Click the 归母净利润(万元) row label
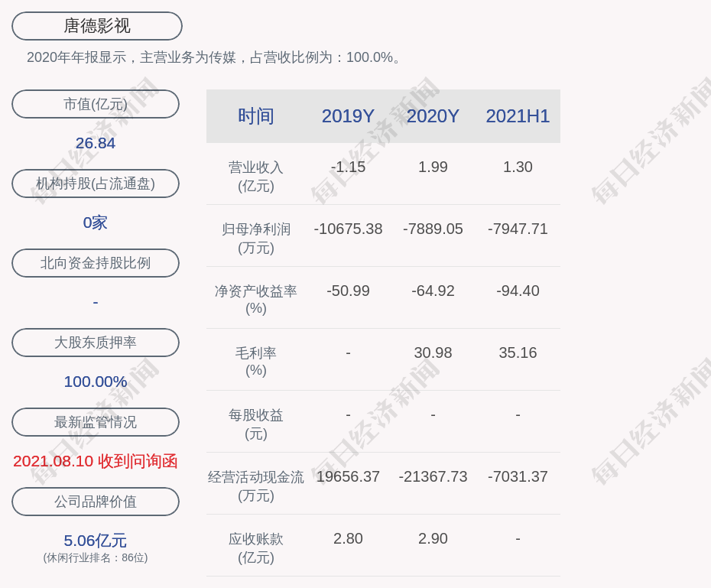 (256, 239)
